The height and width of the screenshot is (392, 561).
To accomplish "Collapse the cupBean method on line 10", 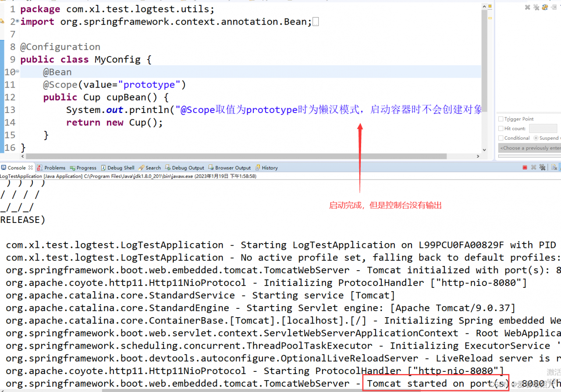I will tap(18, 71).
